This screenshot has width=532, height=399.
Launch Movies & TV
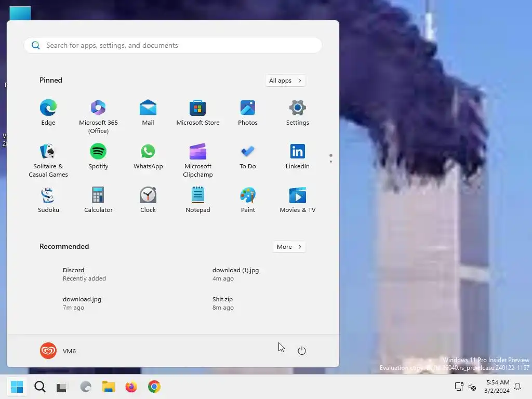tap(298, 200)
